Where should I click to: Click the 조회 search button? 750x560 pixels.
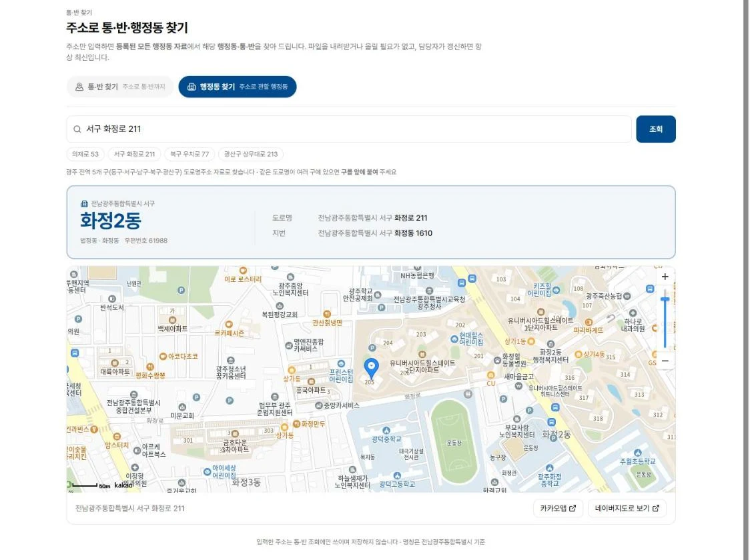(x=656, y=129)
